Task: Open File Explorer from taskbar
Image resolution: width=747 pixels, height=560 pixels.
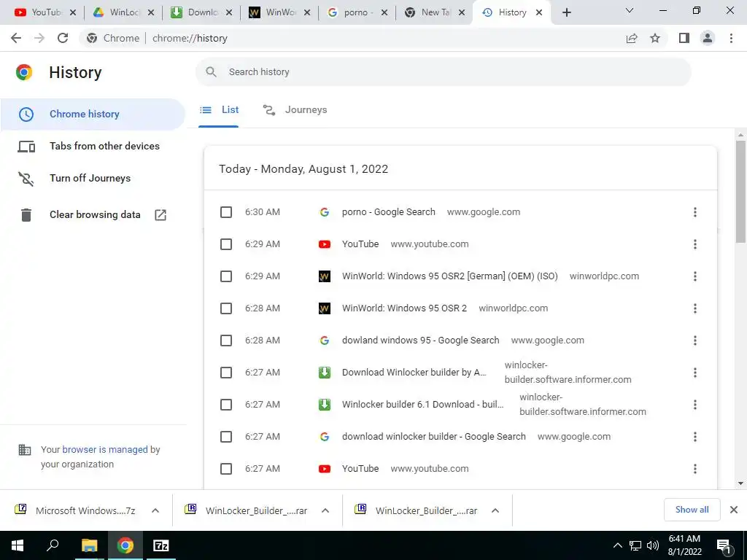Action: point(89,545)
